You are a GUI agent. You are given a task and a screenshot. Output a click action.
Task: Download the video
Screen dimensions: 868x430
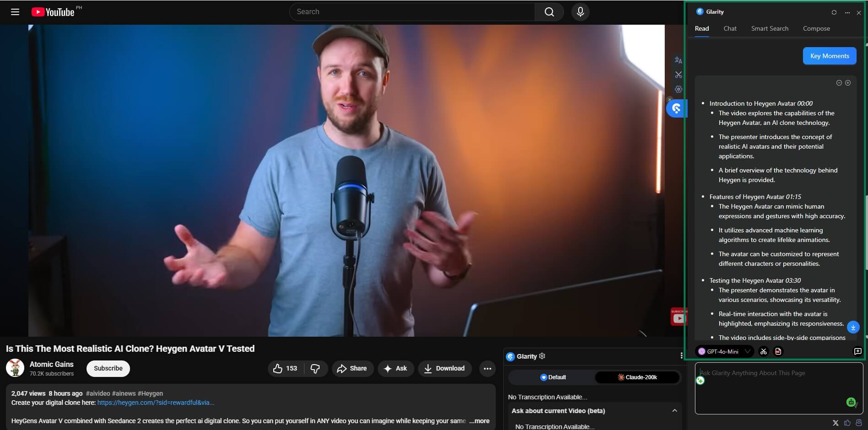(x=445, y=369)
